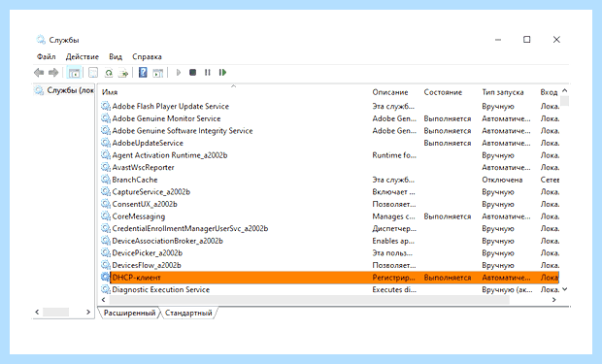The image size is (602, 364).
Task: Open the Действие menu
Action: point(83,57)
